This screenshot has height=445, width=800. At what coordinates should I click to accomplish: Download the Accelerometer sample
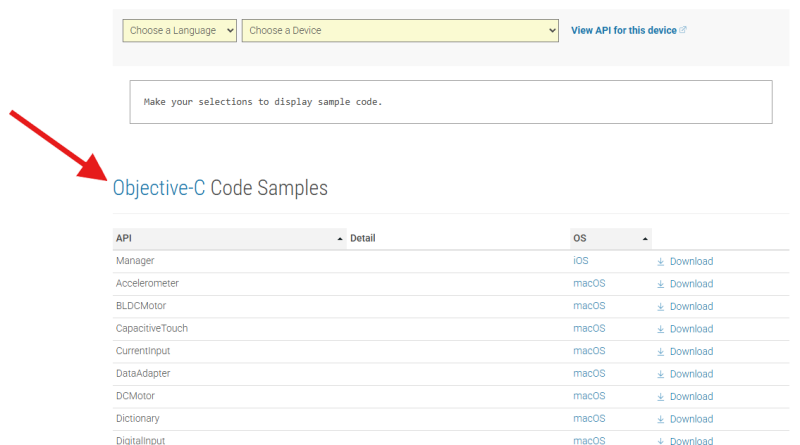pos(691,284)
